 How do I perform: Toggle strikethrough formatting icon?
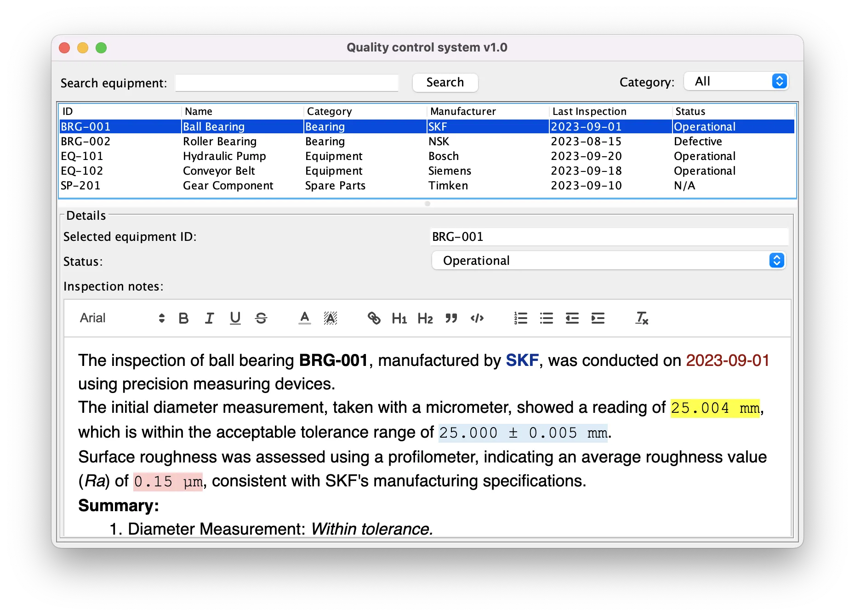pyautogui.click(x=261, y=318)
